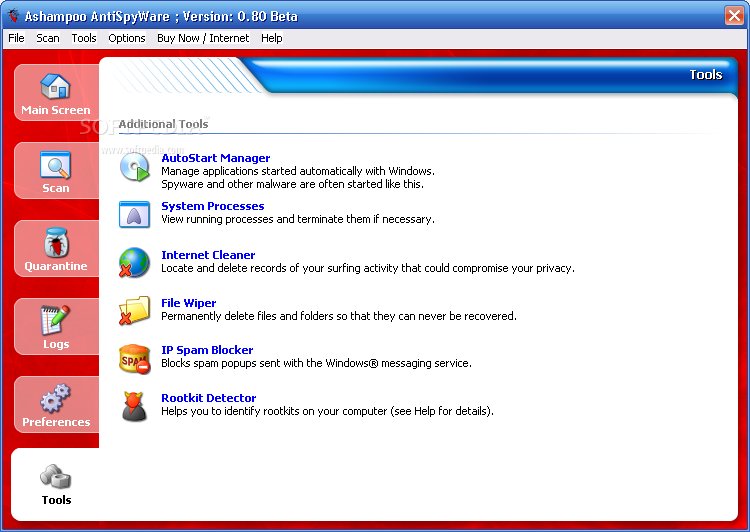750x532 pixels.
Task: Click the Ashampoo AntiSpyWare title bar icon
Action: click(13, 15)
